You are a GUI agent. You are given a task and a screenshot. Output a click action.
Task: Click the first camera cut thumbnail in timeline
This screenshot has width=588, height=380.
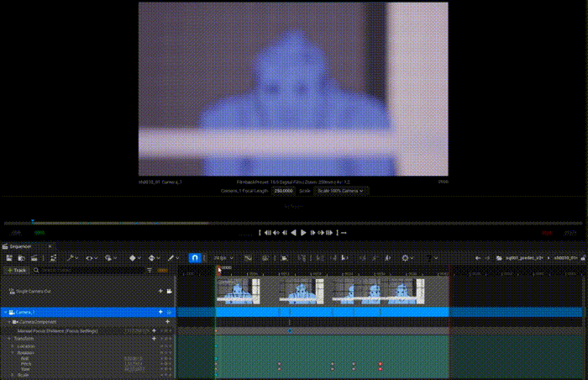238,291
